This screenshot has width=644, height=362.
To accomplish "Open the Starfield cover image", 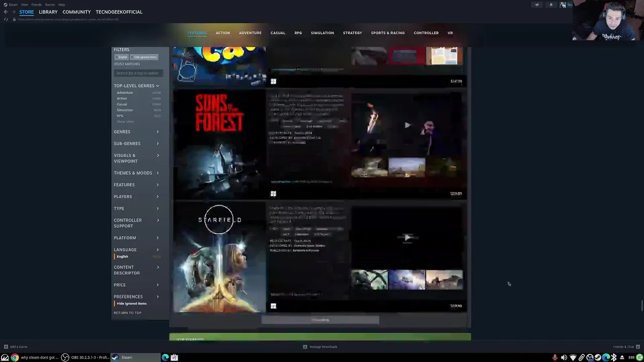I will click(219, 257).
